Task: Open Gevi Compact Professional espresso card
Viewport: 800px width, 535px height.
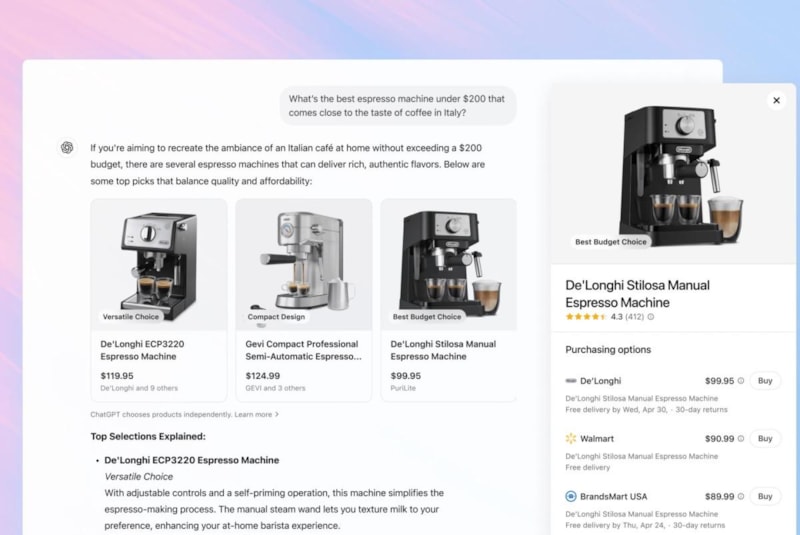Action: tap(304, 300)
